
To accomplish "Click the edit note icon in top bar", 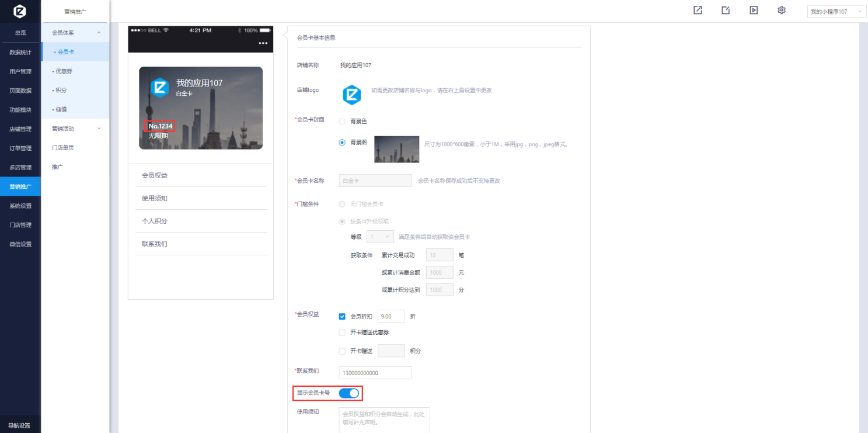I will click(726, 10).
